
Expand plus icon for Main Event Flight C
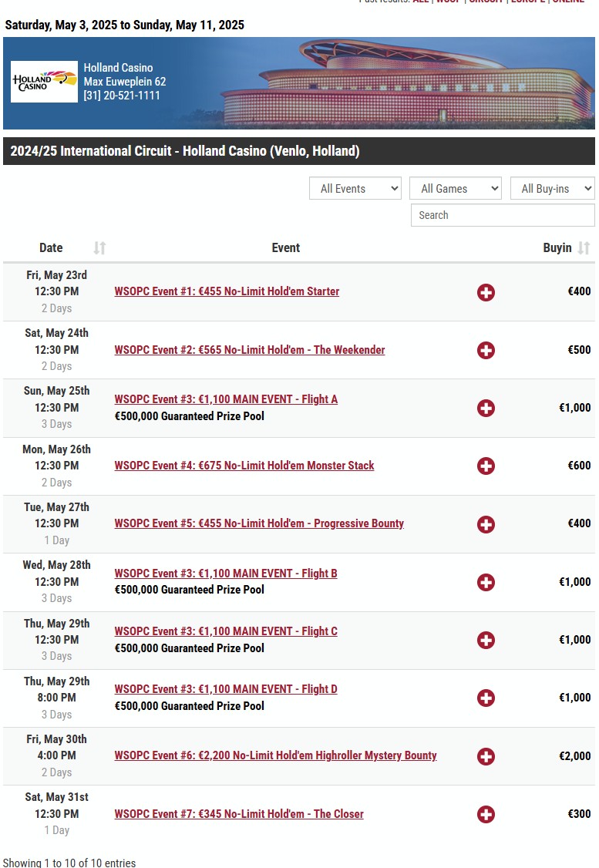pos(486,640)
